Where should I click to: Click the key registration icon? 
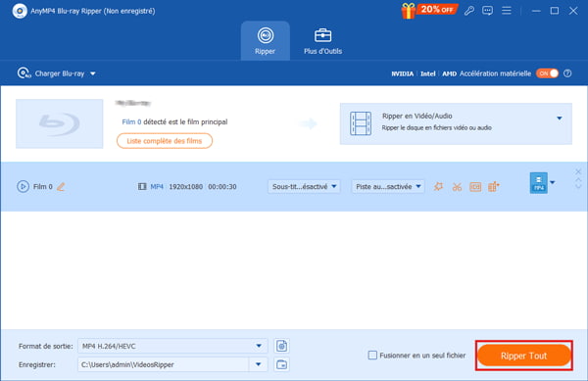468,11
